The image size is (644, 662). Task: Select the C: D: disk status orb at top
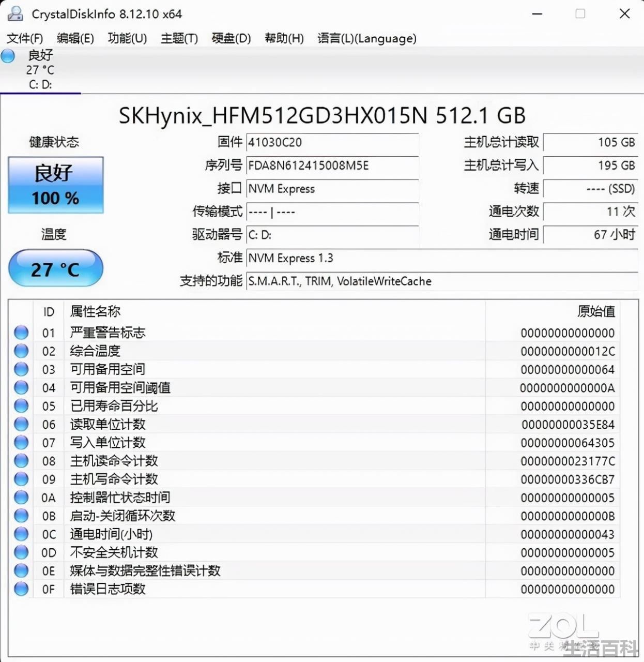pos(8,55)
